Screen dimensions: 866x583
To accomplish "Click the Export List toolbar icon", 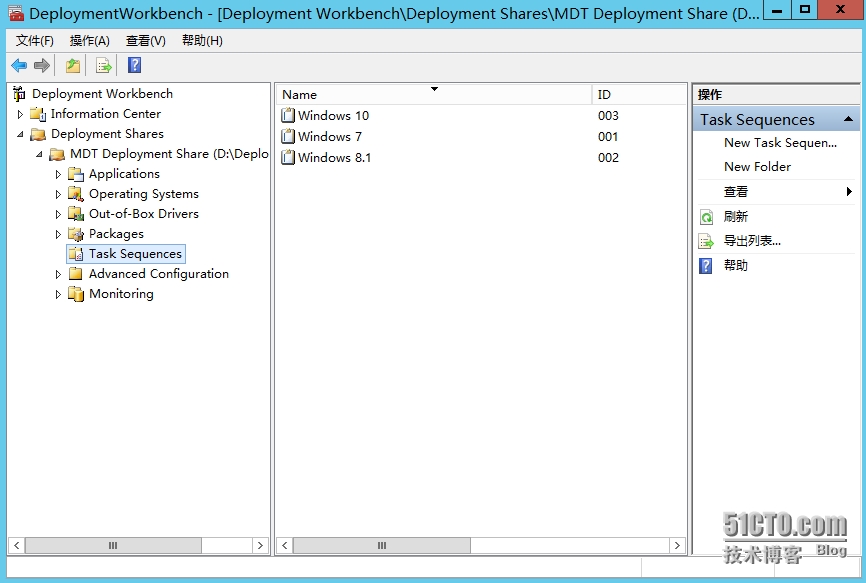I will pyautogui.click(x=103, y=66).
